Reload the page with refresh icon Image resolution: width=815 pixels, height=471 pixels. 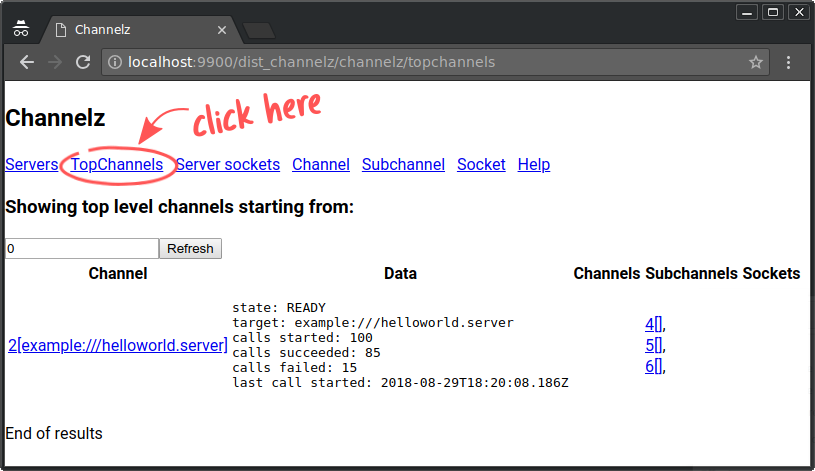click(83, 62)
